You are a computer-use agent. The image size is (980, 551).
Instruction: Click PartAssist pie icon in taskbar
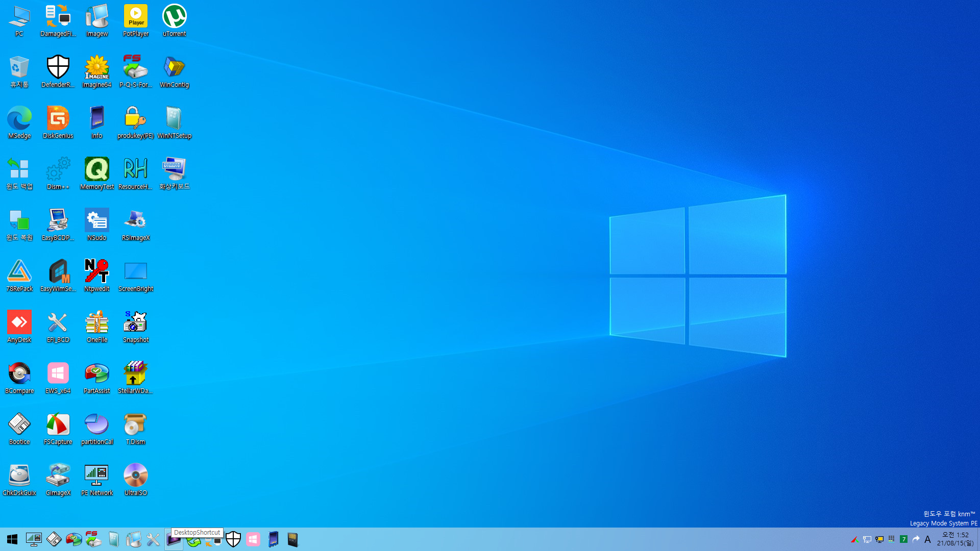tap(74, 539)
